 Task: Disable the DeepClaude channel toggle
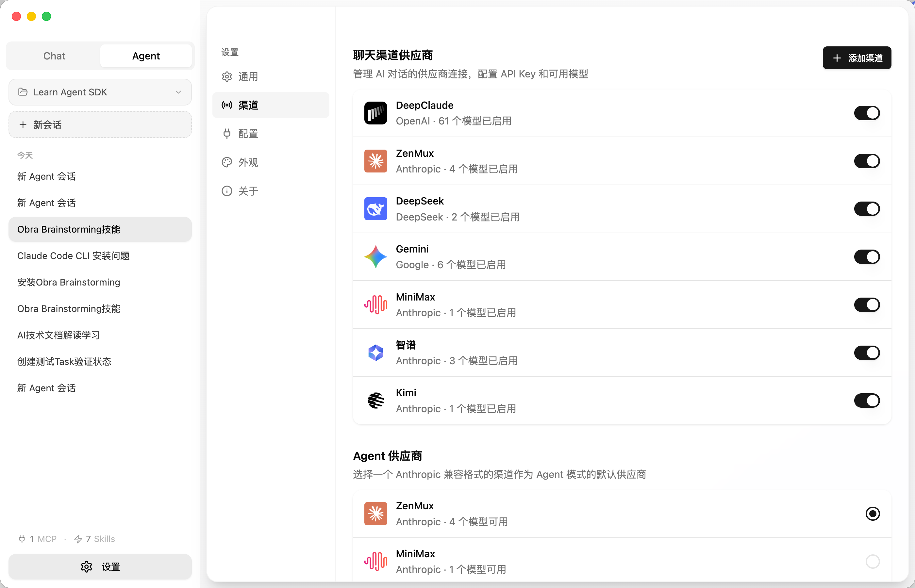pos(867,113)
